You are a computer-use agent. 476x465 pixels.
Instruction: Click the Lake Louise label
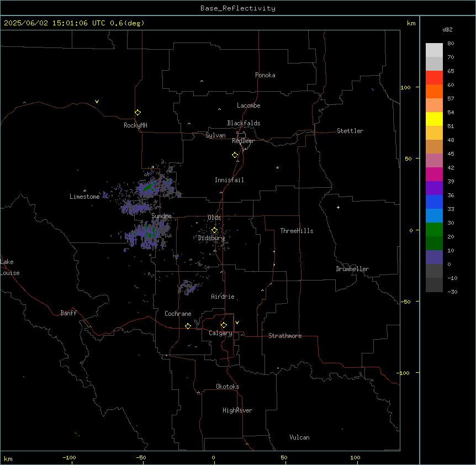pos(10,267)
